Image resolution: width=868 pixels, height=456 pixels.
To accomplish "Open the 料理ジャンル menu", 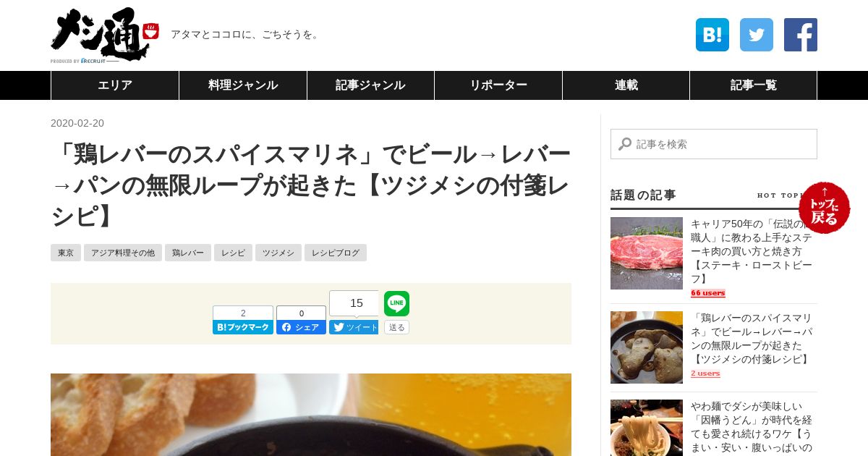I will click(x=243, y=85).
